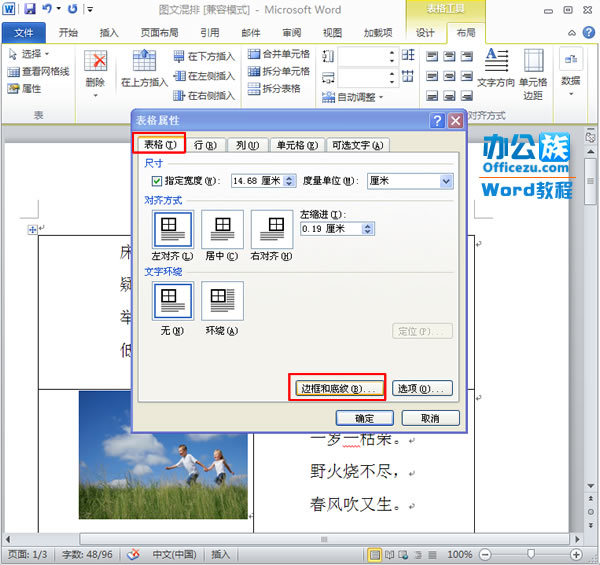Click the Redo icon in title bar

(x=72, y=9)
